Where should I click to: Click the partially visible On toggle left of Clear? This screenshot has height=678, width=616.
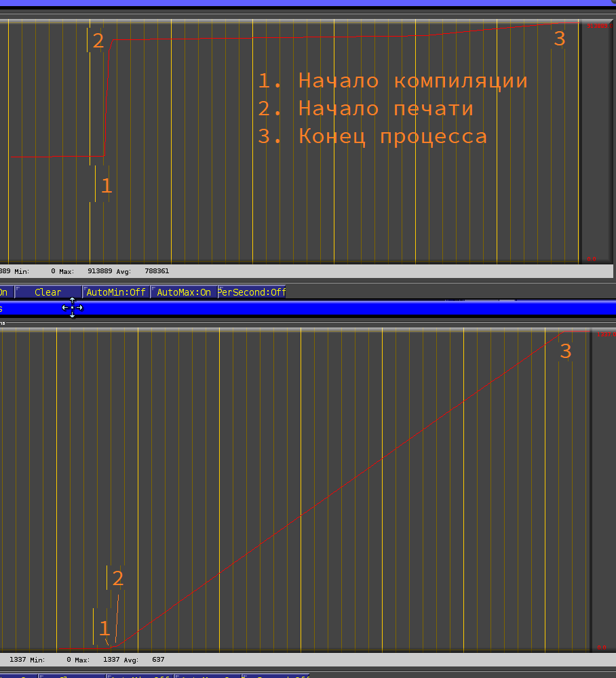click(3, 292)
